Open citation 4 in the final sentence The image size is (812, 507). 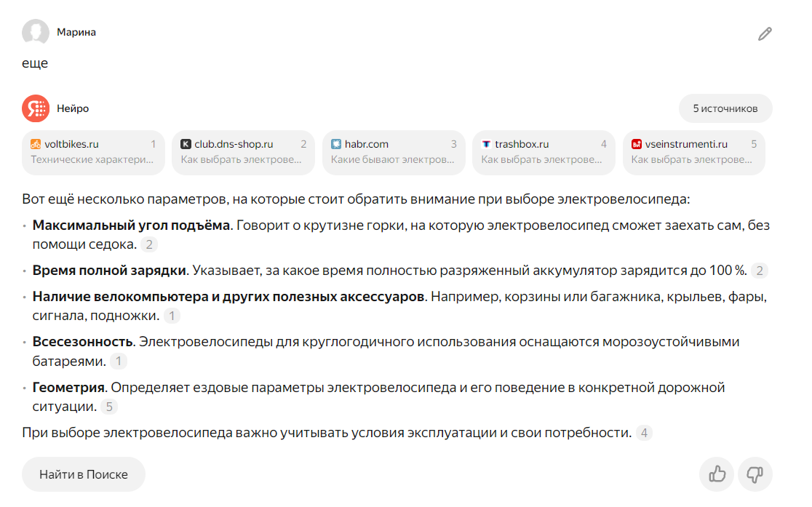pos(643,432)
